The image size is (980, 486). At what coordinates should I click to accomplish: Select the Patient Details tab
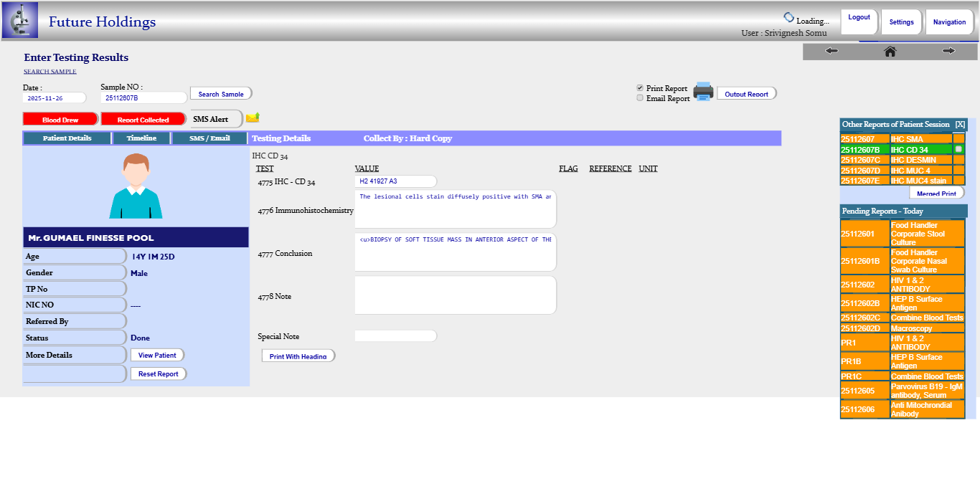click(x=67, y=138)
